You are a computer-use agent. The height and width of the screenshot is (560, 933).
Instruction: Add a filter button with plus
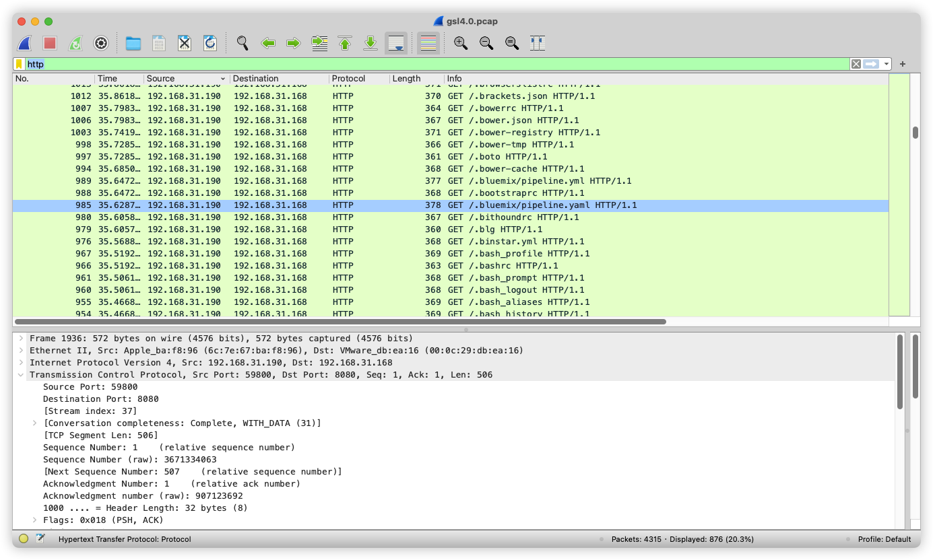[903, 64]
